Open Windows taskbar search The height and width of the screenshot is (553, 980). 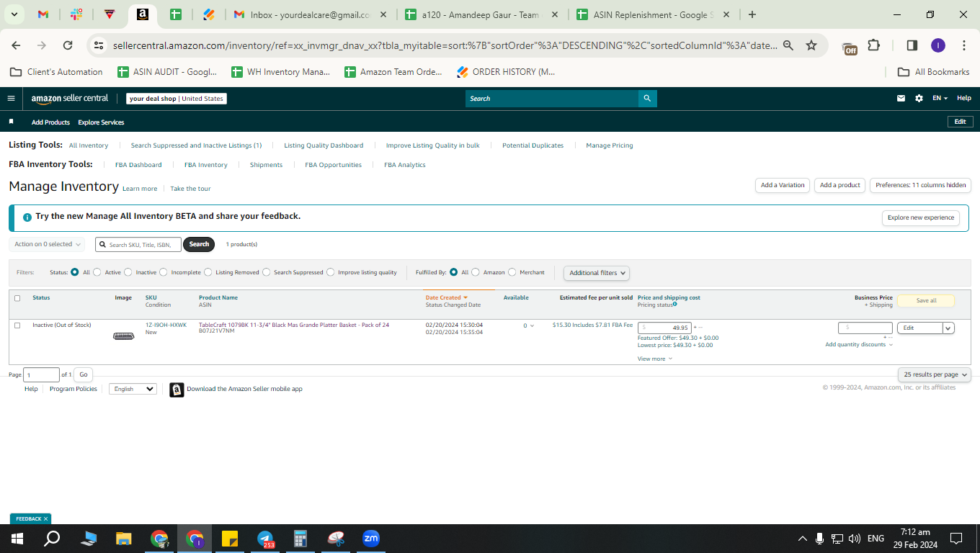[52, 539]
